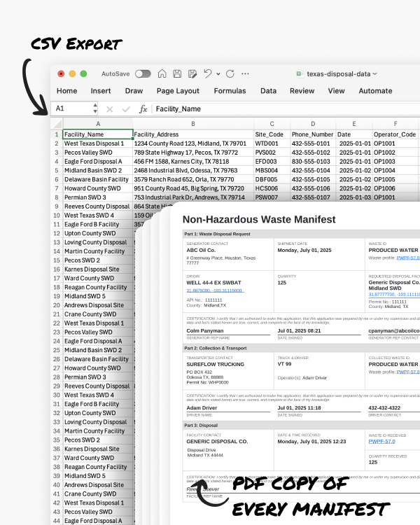Image resolution: width=420 pixels, height=525 pixels.
Task: Open the Part 1 waste profile PWPF link
Action: 408,258
